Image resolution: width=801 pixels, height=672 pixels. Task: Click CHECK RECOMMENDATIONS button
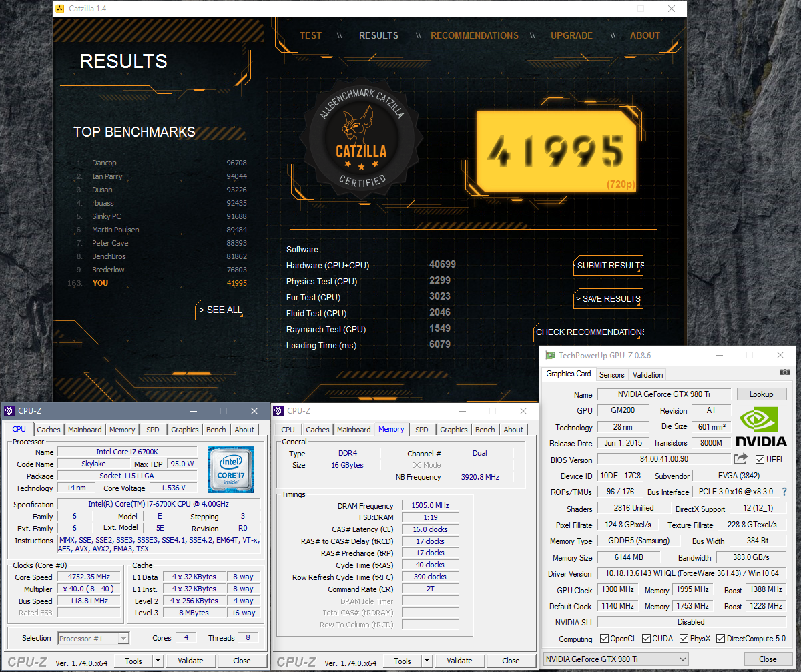pos(589,332)
